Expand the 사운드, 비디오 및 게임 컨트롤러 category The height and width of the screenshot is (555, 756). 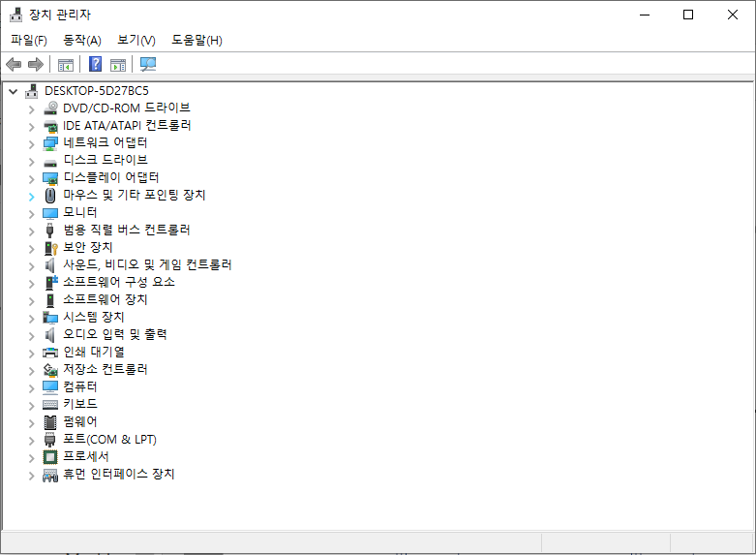click(31, 266)
